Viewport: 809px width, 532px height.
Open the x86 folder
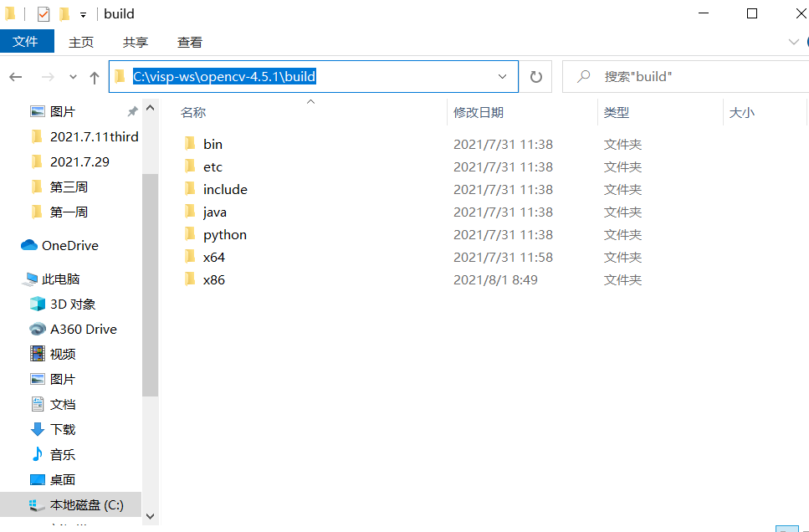[212, 279]
